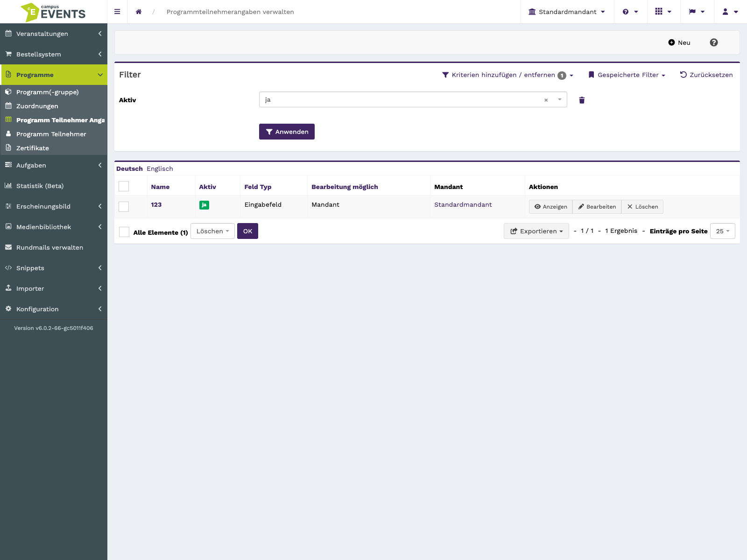Open Programm Teilnehmer sidebar item
Image resolution: width=747 pixels, height=560 pixels.
pos(54,134)
